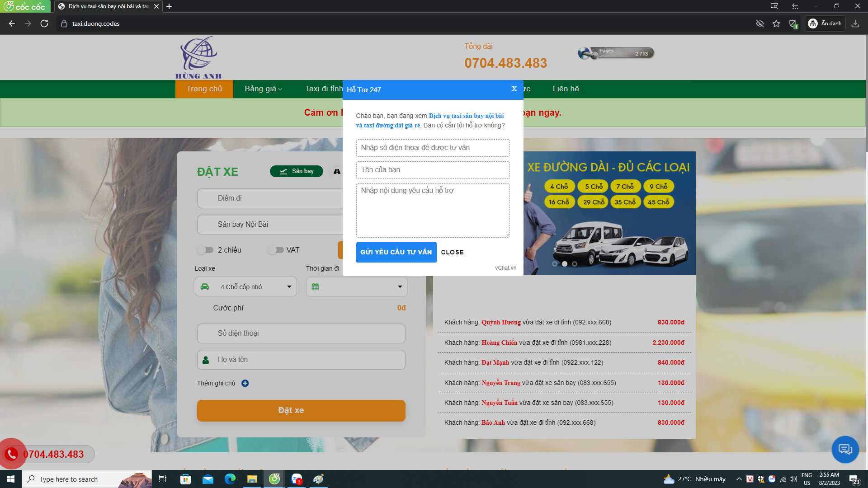Image resolution: width=868 pixels, height=488 pixels.
Task: Click the orange Đặt xe button
Action: point(301,410)
